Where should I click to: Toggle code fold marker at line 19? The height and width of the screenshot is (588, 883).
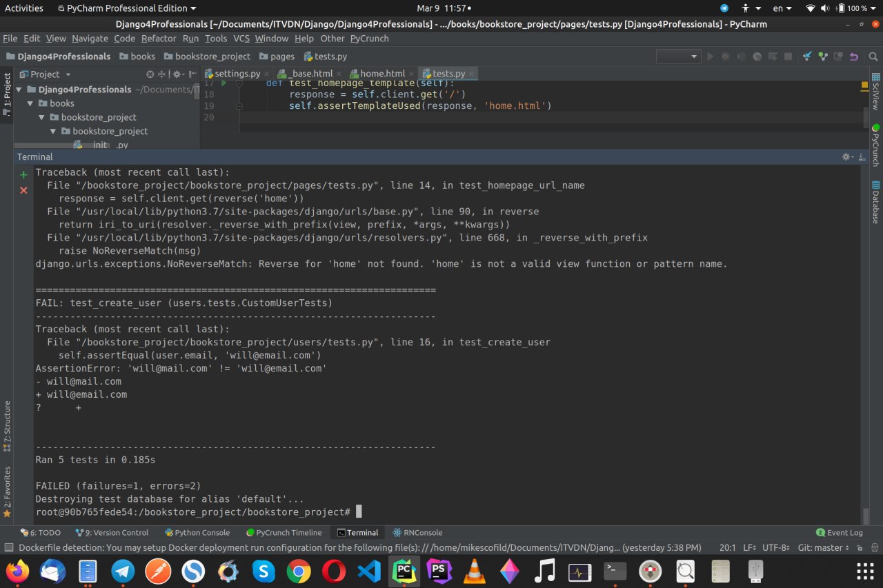(x=239, y=106)
